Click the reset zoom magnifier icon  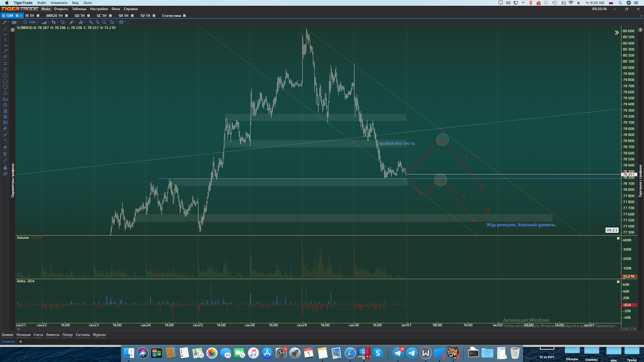(104, 22)
